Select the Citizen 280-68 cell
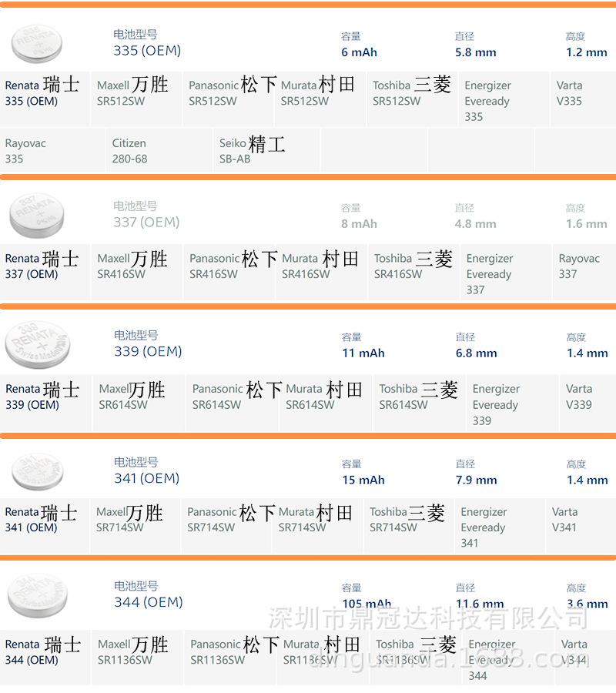 pyautogui.click(x=159, y=150)
